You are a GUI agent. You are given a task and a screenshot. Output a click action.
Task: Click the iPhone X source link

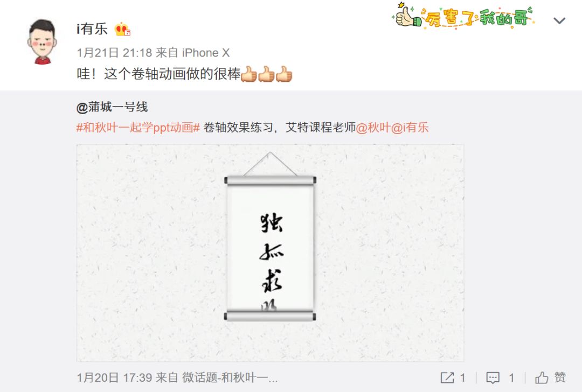pyautogui.click(x=206, y=53)
